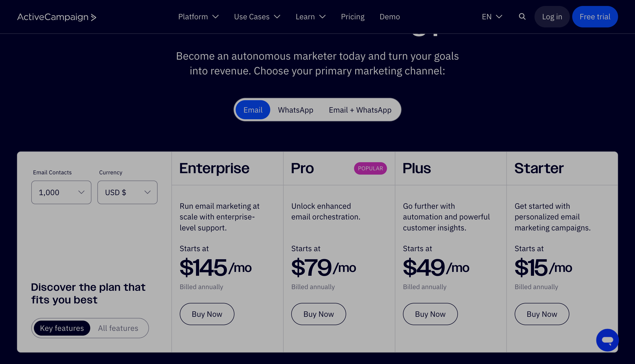
Task: Select Key features view
Action: tap(62, 328)
